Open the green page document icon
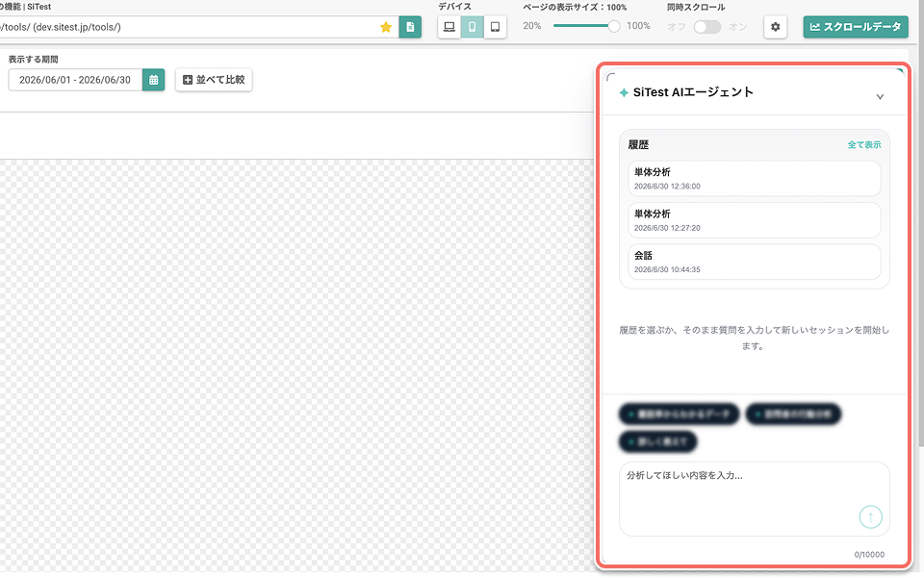The image size is (924, 578). pos(410,27)
